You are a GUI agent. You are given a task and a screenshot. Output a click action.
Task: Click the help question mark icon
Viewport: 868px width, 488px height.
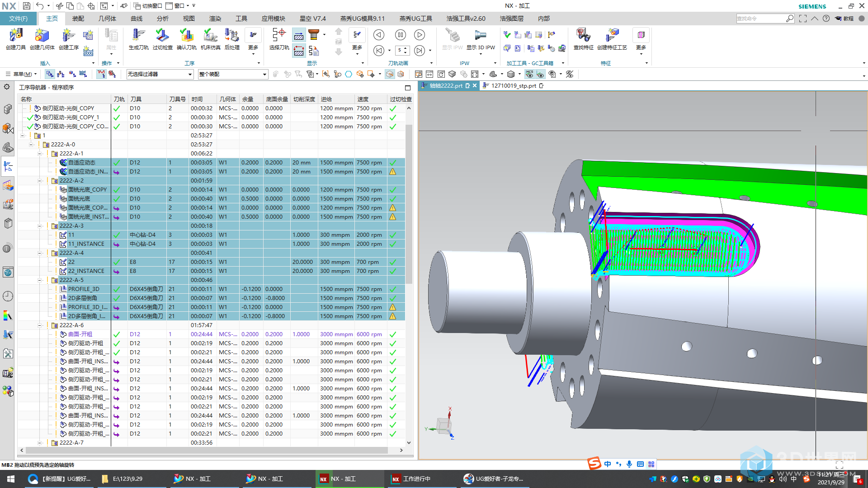[826, 19]
